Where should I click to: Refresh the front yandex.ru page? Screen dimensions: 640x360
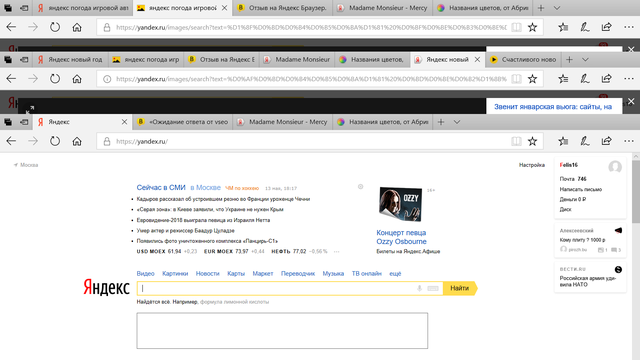tap(55, 141)
